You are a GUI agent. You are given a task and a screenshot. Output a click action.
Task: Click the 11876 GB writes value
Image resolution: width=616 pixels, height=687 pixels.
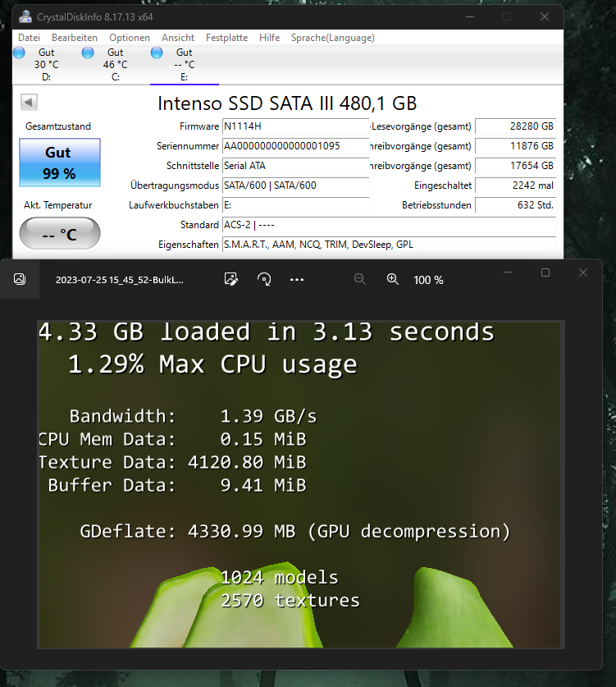(x=516, y=146)
